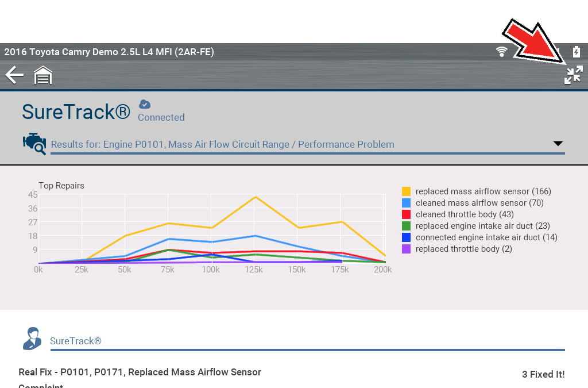Screen dimensions: 588x388
Task: Open the Real Fix P0101, P0171 article
Action: [x=140, y=372]
